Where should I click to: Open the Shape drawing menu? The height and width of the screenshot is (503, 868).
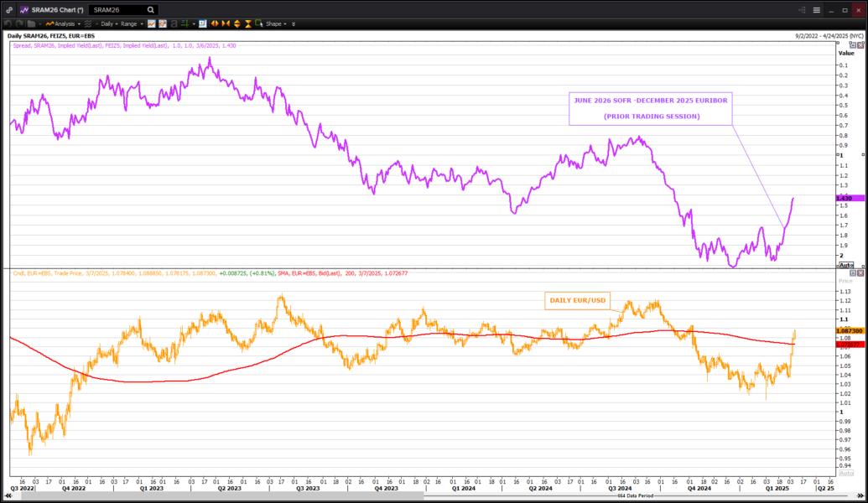[x=275, y=23]
